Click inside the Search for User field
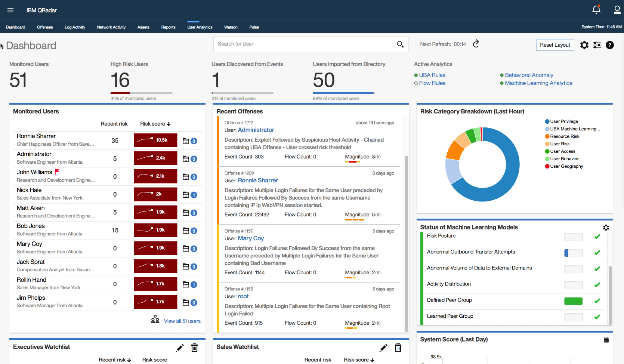 [299, 44]
